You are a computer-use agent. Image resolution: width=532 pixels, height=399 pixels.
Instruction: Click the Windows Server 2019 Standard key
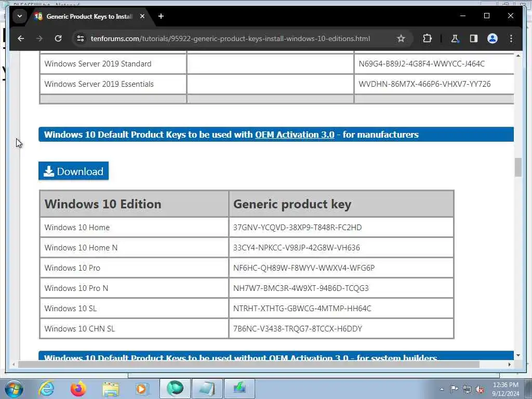(421, 64)
